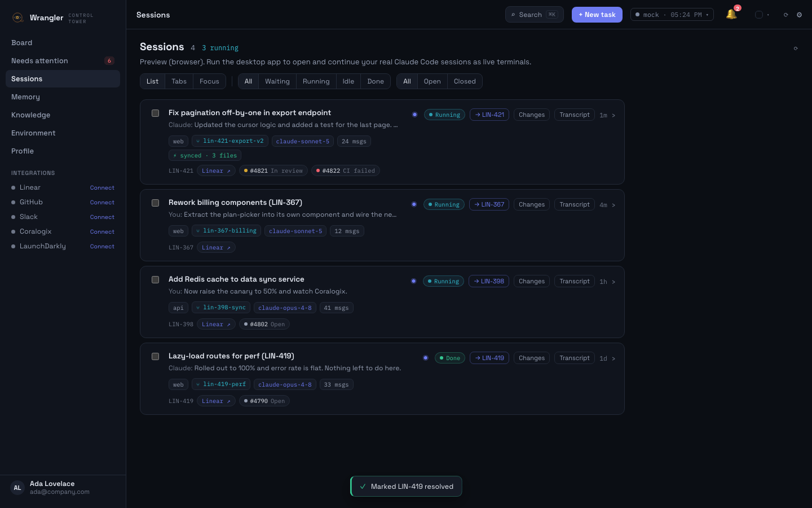Expand the Fix pagination session chevron

coord(614,115)
